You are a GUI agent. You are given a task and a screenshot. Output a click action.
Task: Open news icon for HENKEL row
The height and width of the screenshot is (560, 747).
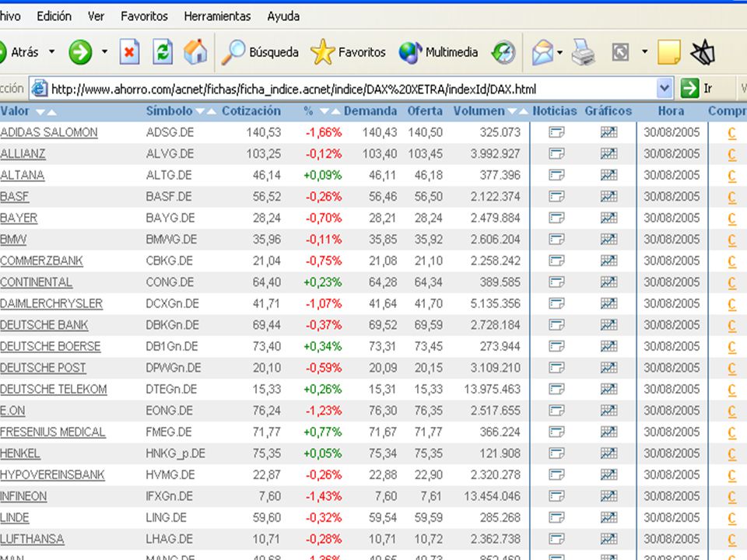pos(556,453)
